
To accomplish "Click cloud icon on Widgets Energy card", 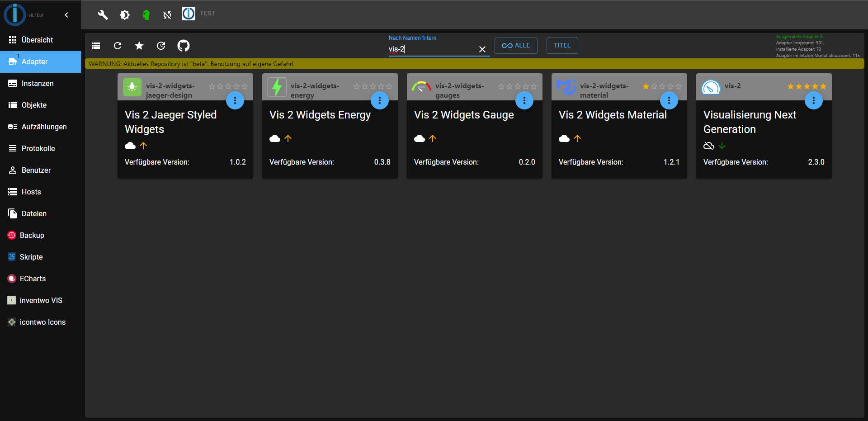I will click(x=275, y=138).
